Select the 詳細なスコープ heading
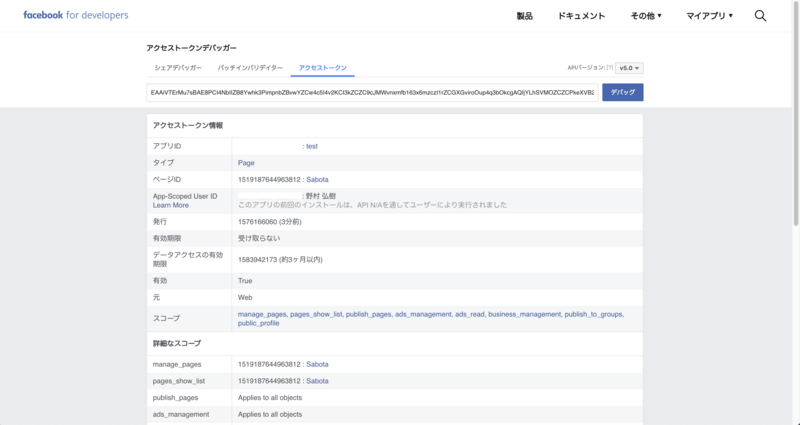 pos(177,343)
